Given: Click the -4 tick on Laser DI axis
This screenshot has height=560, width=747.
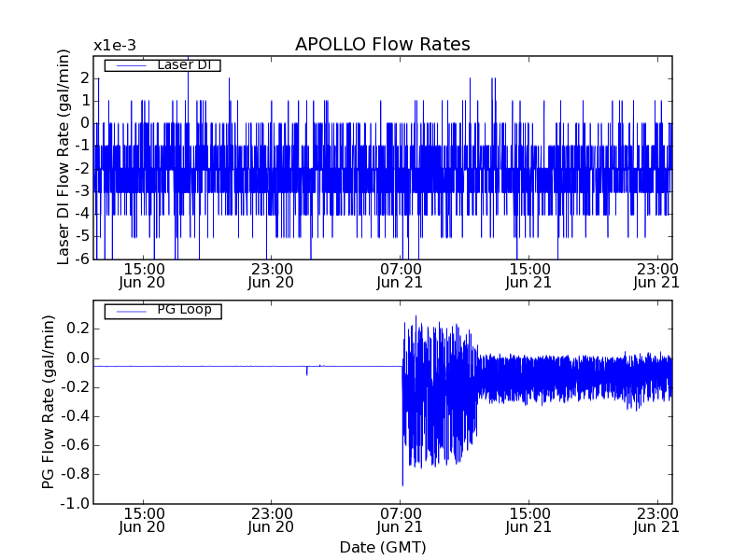Looking at the screenshot, I should [82, 214].
